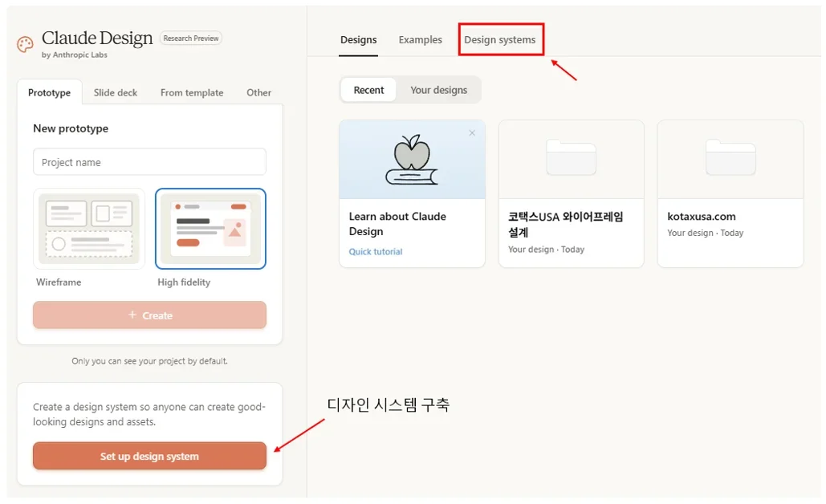Click the Project name input field

[x=149, y=161]
